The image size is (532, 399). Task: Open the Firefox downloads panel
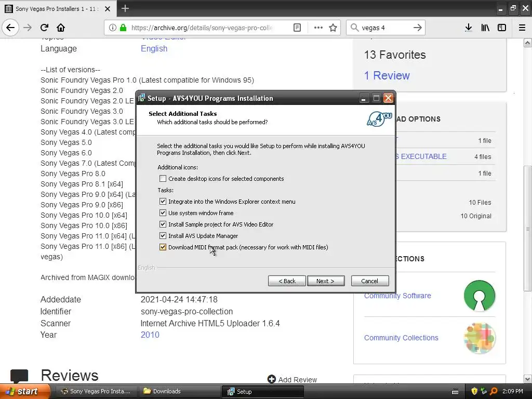pyautogui.click(x=469, y=28)
